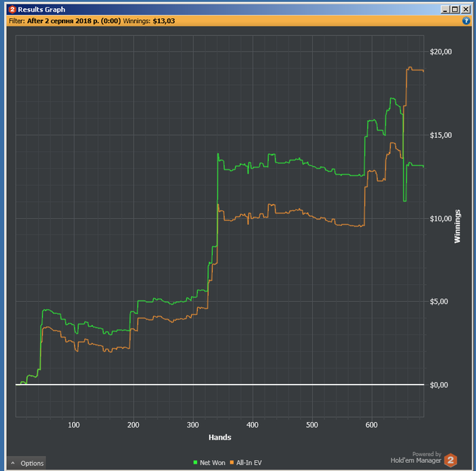This screenshot has width=476, height=471.
Task: Click the '$5,00' axis label
Action: click(439, 301)
